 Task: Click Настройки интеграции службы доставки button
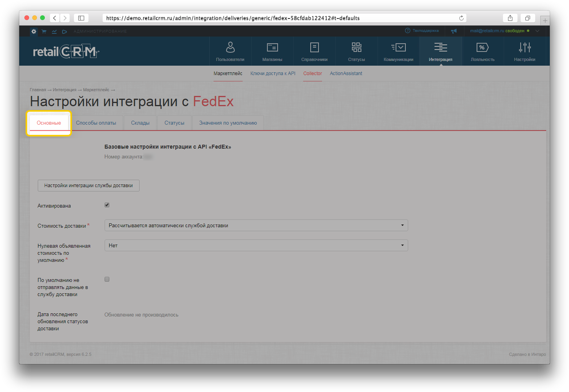point(88,185)
